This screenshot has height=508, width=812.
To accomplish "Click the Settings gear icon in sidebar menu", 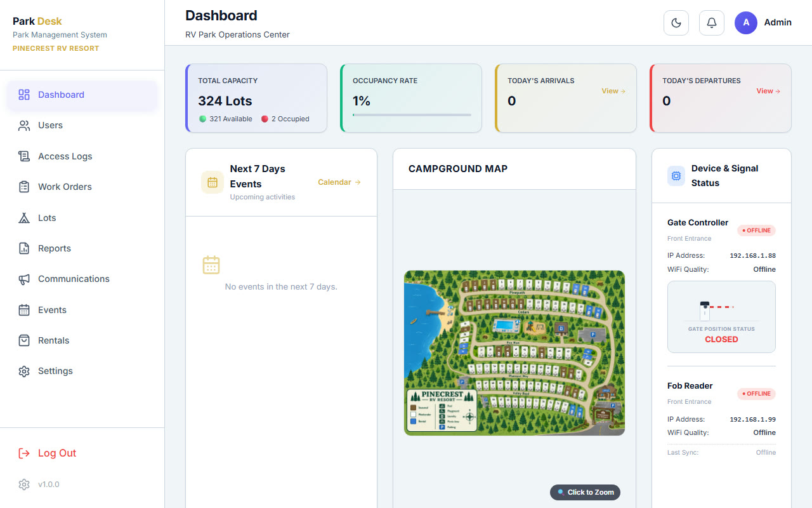I will click(x=24, y=371).
